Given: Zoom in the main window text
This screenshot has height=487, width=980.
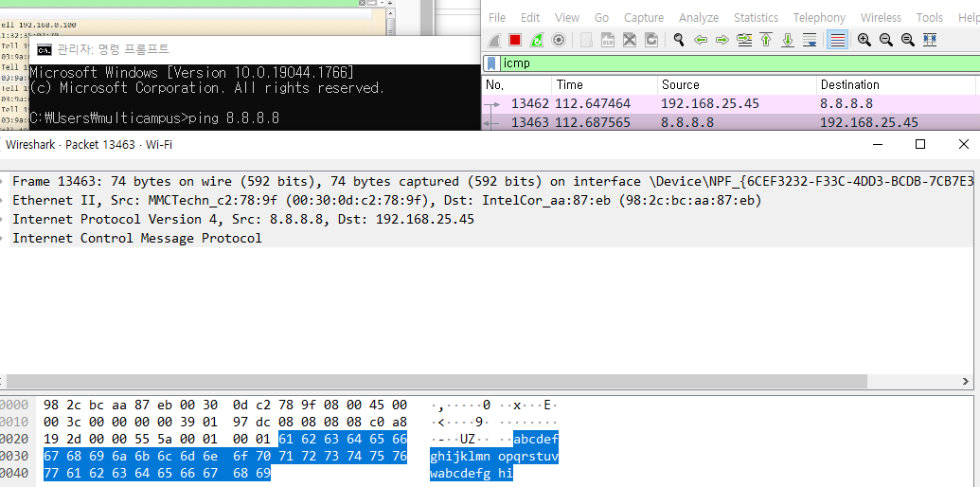Looking at the screenshot, I should [864, 40].
